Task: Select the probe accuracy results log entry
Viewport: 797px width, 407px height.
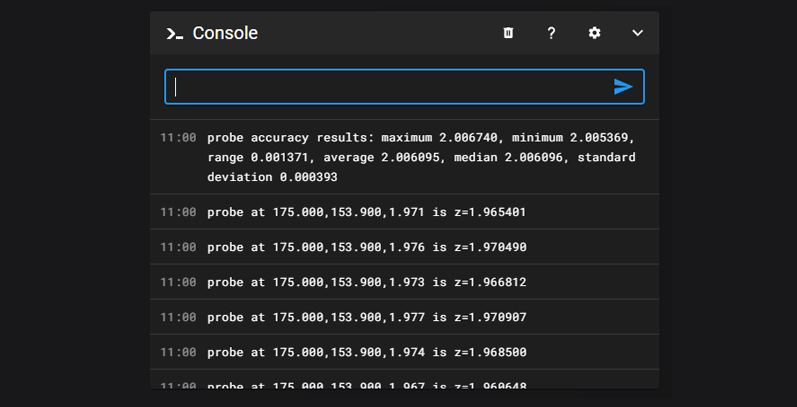Action: [421, 157]
